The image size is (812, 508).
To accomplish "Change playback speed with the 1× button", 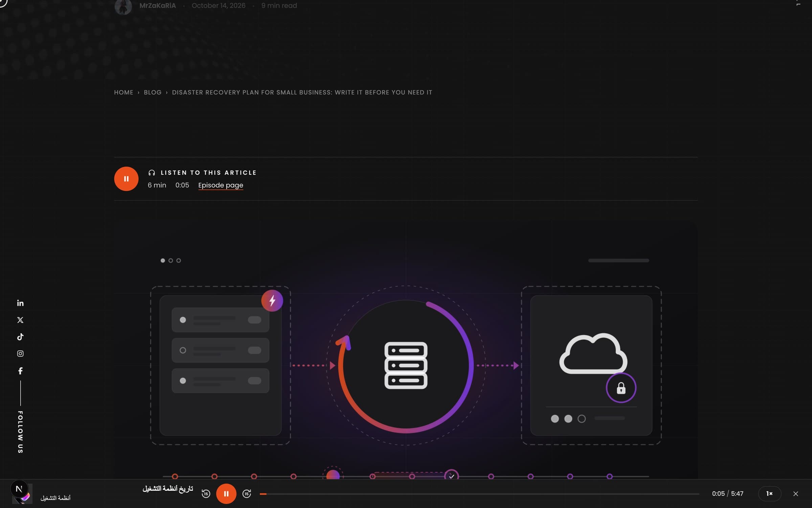I will [769, 494].
